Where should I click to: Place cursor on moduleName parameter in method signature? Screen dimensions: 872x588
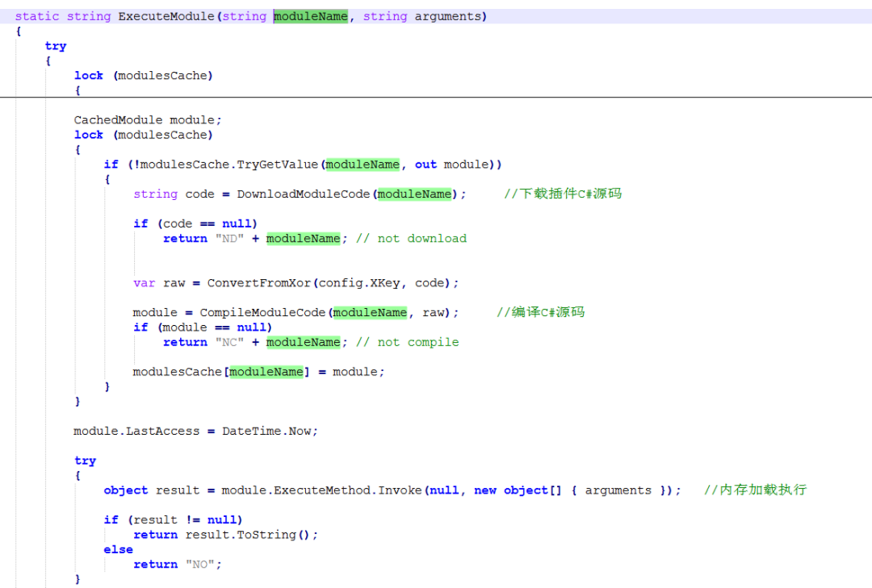pyautogui.click(x=310, y=17)
